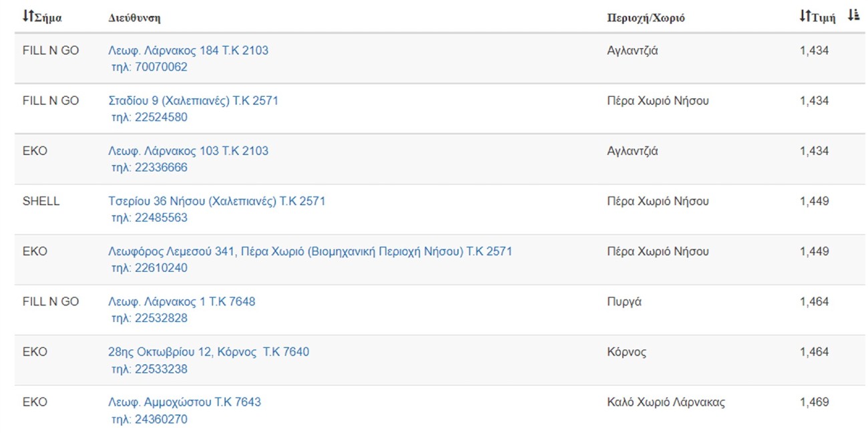Screen dimensions: 868x433
Task: Open the Λεωφ. Λάρνακος 1 address link
Action: click(x=182, y=301)
